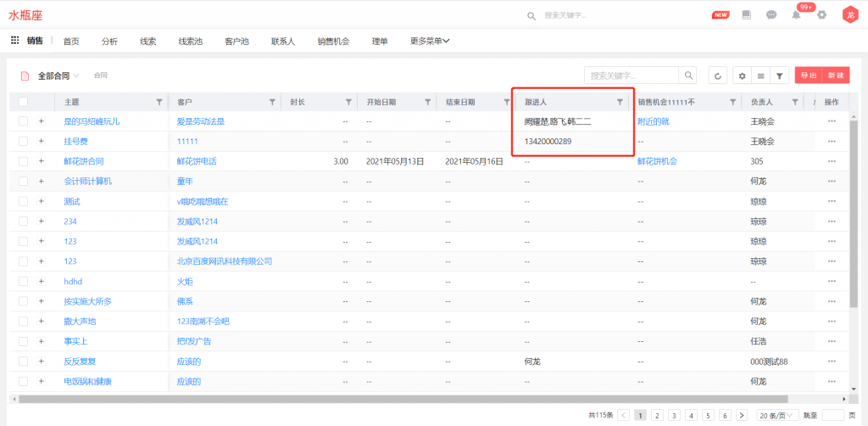Image resolution: width=868 pixels, height=426 pixels.
Task: Open the notification bell with 99+ badge
Action: [x=796, y=15]
